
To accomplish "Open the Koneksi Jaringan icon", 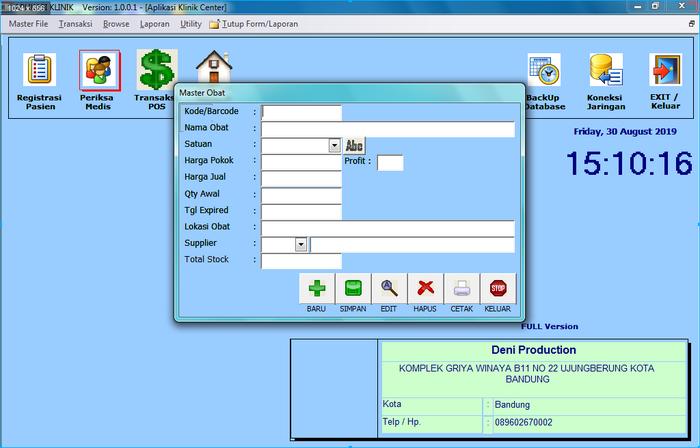I will pyautogui.click(x=606, y=70).
